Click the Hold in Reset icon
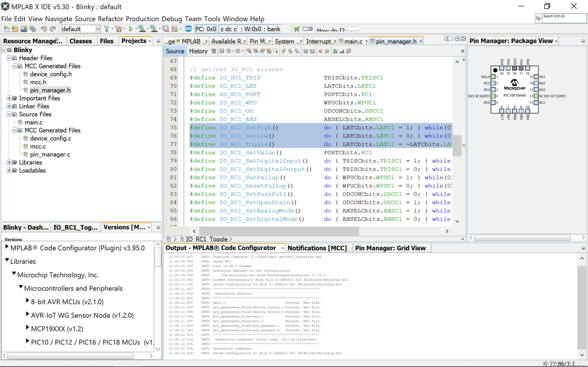 (166, 29)
